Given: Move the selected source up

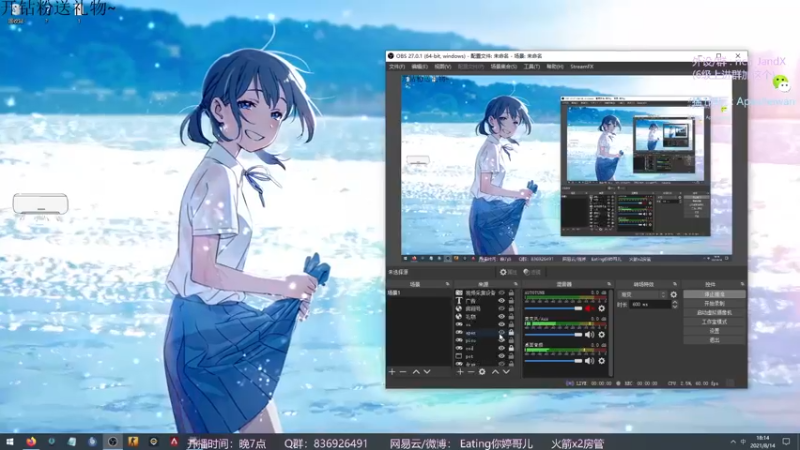Looking at the screenshot, I should 495,372.
